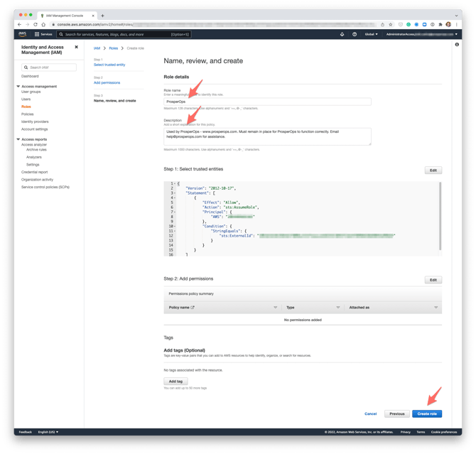Click the AWS logo home icon
This screenshot has height=454, width=476.
[x=23, y=34]
